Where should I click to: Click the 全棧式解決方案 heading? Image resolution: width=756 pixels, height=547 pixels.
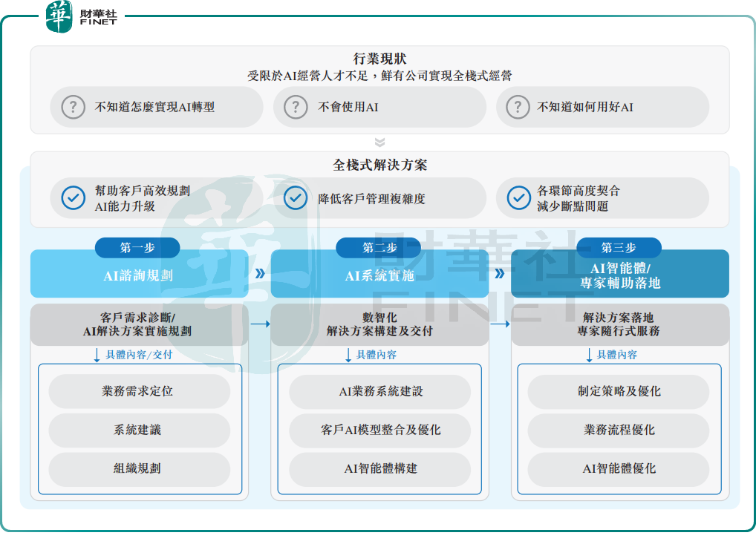coord(380,165)
